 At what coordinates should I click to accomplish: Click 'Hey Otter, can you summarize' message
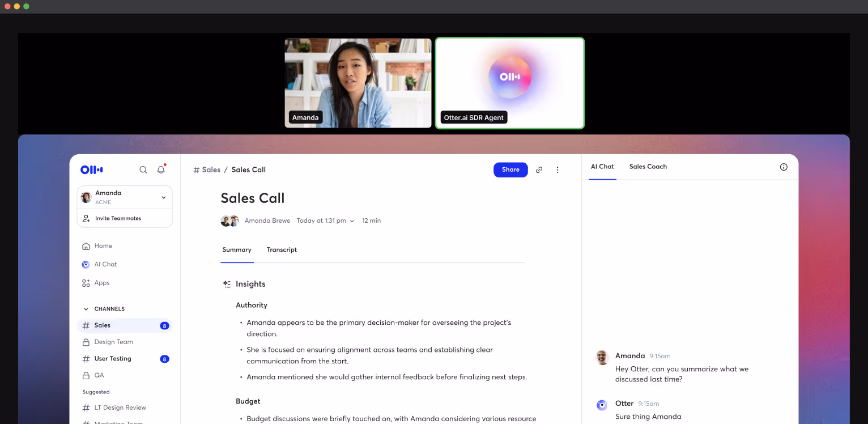682,374
